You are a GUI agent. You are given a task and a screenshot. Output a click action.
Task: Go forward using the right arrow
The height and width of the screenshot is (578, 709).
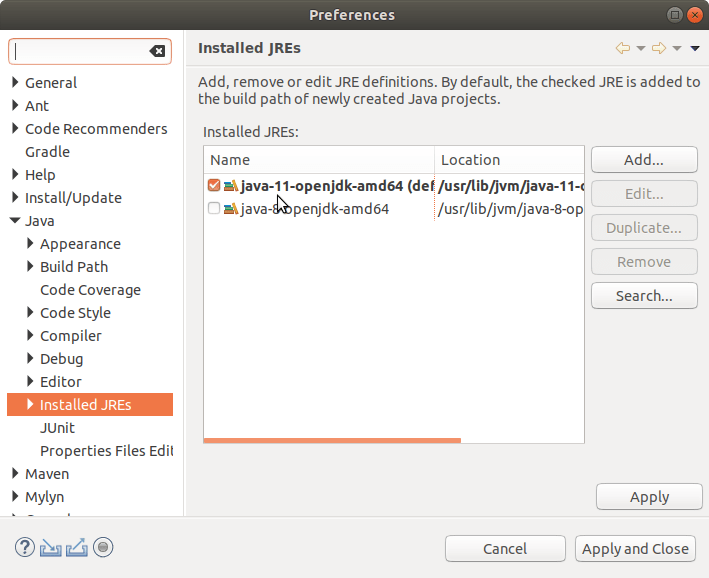click(659, 48)
